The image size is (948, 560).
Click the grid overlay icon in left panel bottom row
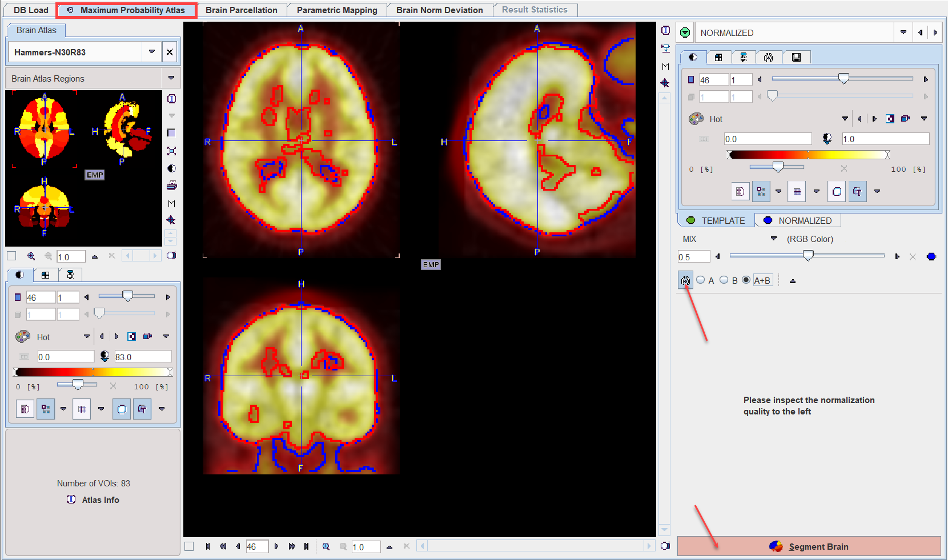click(x=82, y=409)
